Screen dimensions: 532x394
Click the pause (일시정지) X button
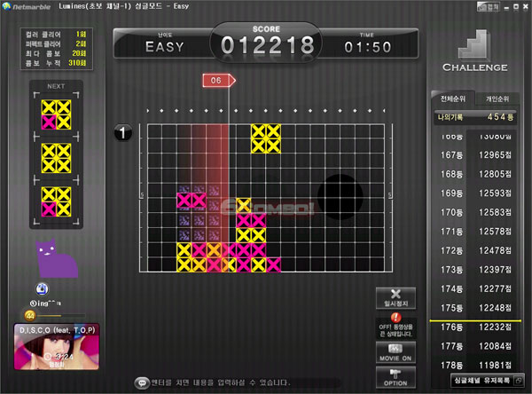pyautogui.click(x=396, y=297)
